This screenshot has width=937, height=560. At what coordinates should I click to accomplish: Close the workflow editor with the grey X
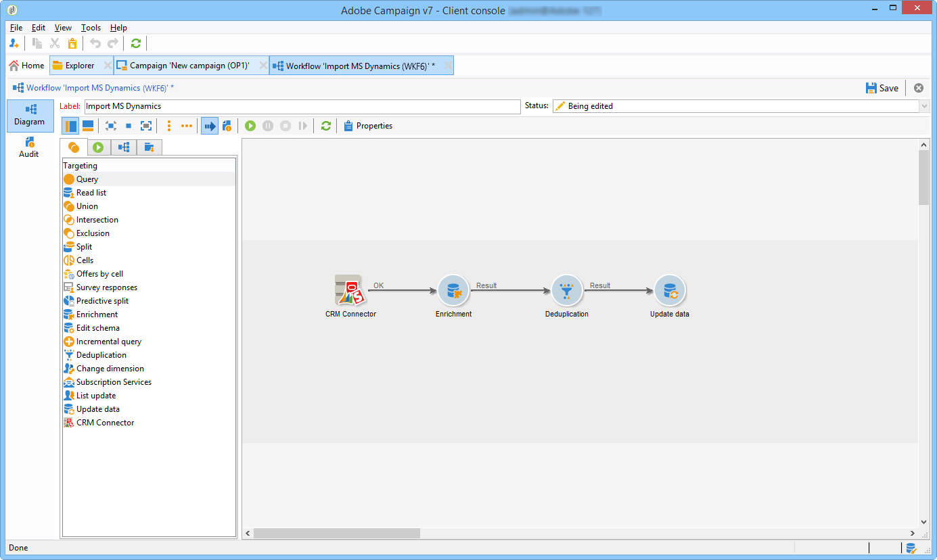tap(919, 88)
